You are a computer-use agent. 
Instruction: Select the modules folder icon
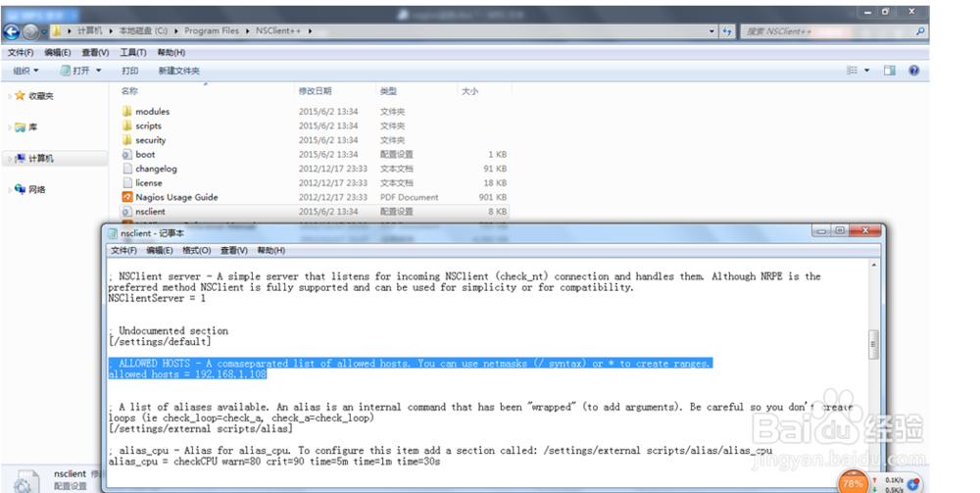127,111
